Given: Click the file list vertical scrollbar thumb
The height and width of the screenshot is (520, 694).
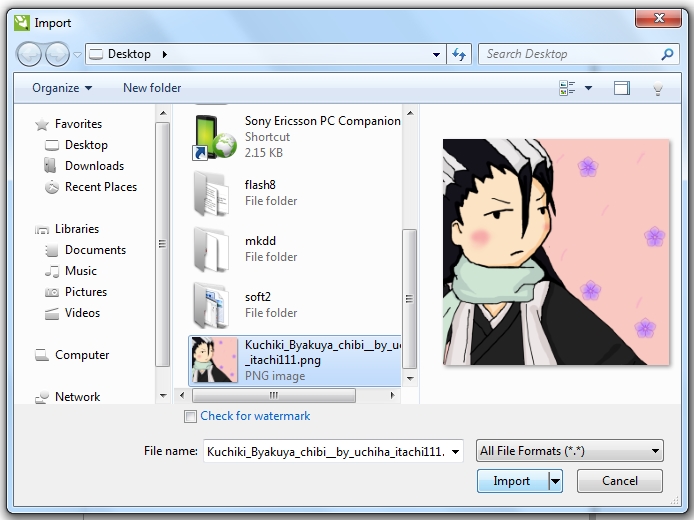Looking at the screenshot, I should pos(409,299).
